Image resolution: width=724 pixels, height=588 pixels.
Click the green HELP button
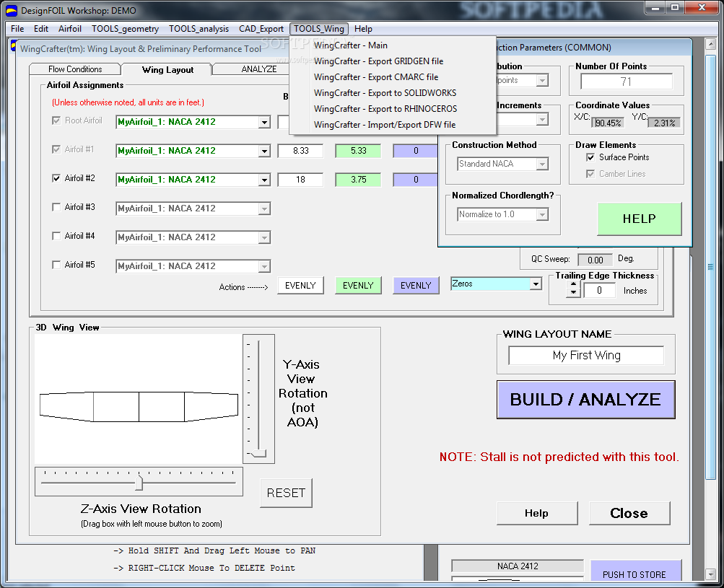click(639, 219)
